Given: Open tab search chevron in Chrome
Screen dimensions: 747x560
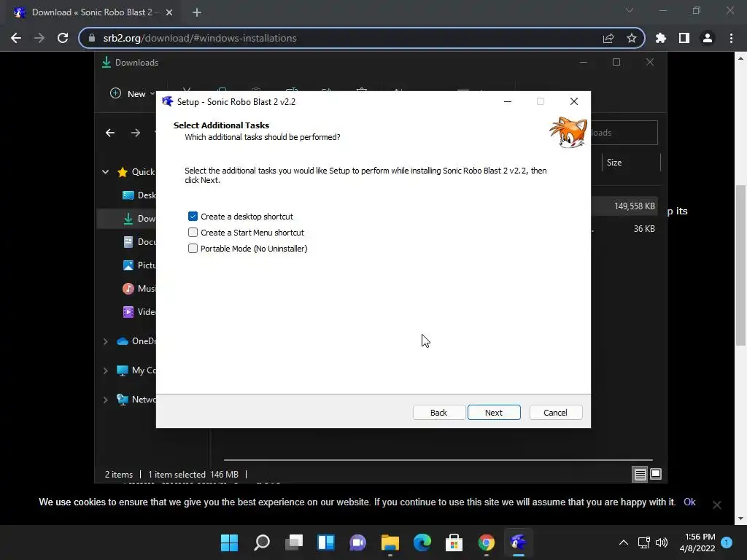Looking at the screenshot, I should coord(630,10).
